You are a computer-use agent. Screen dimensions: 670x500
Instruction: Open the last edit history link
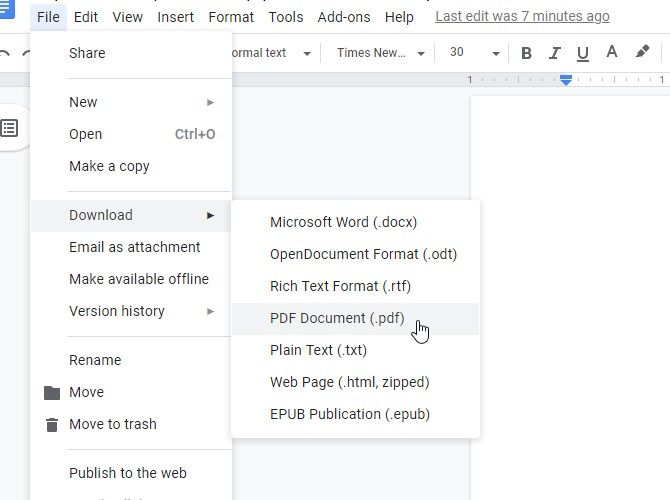click(x=522, y=17)
